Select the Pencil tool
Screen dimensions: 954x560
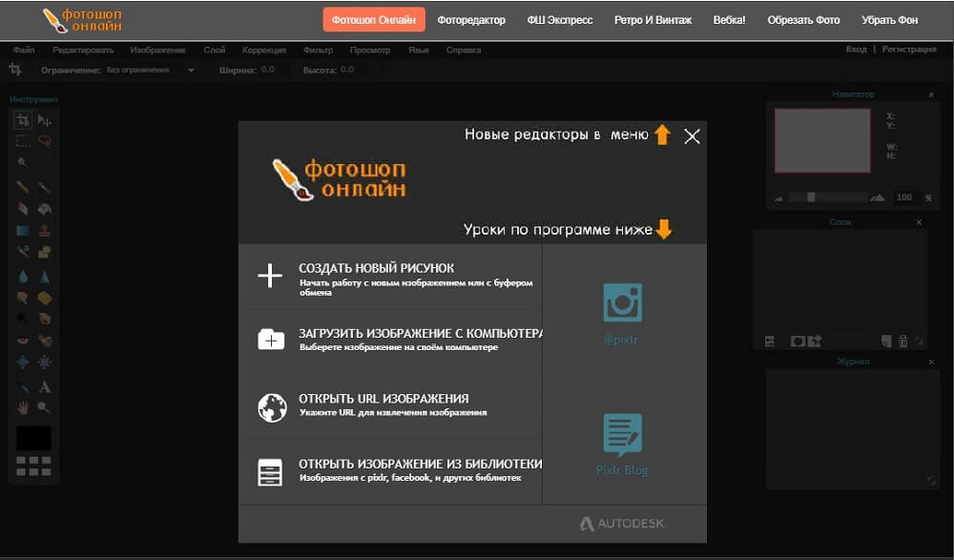tap(23, 187)
